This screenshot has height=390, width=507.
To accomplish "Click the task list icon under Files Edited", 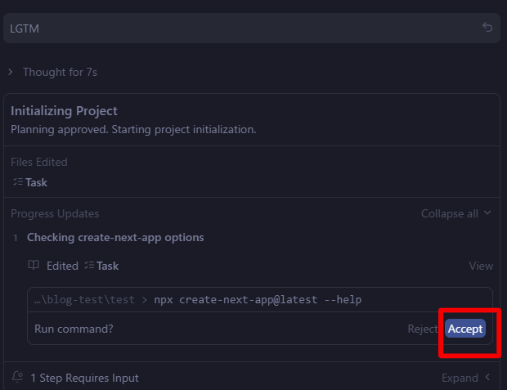I will click(18, 182).
